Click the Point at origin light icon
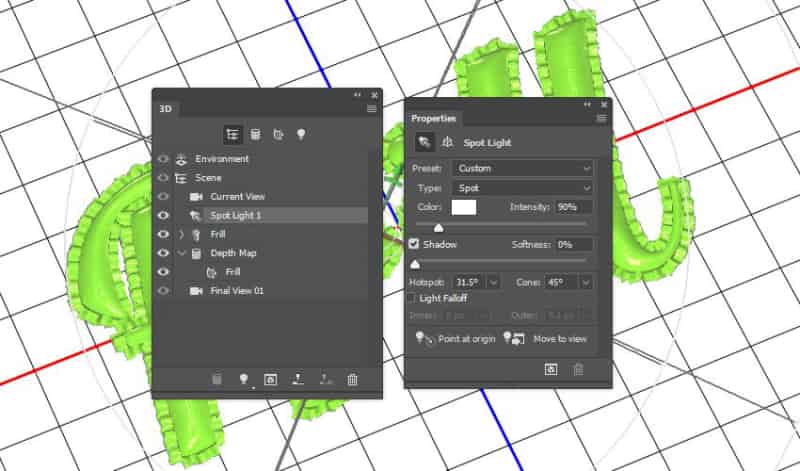 [423, 338]
